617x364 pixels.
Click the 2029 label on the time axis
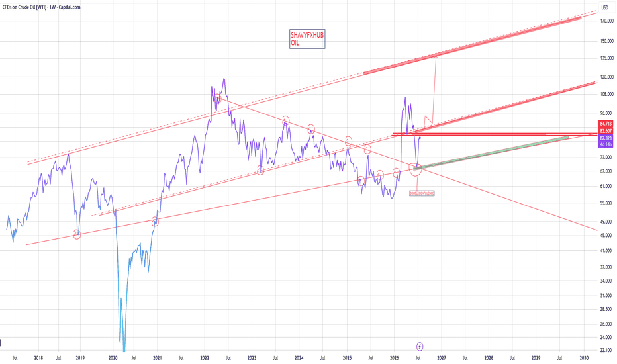[x=536, y=359]
